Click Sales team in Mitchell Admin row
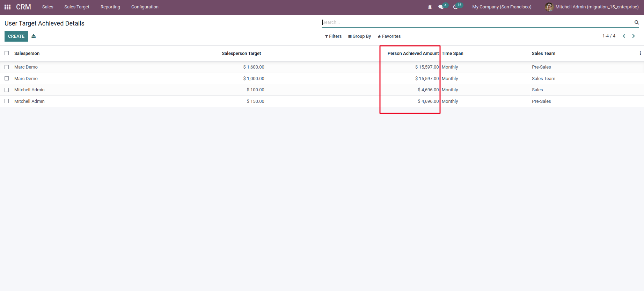This screenshot has width=644, height=291. coord(537,90)
